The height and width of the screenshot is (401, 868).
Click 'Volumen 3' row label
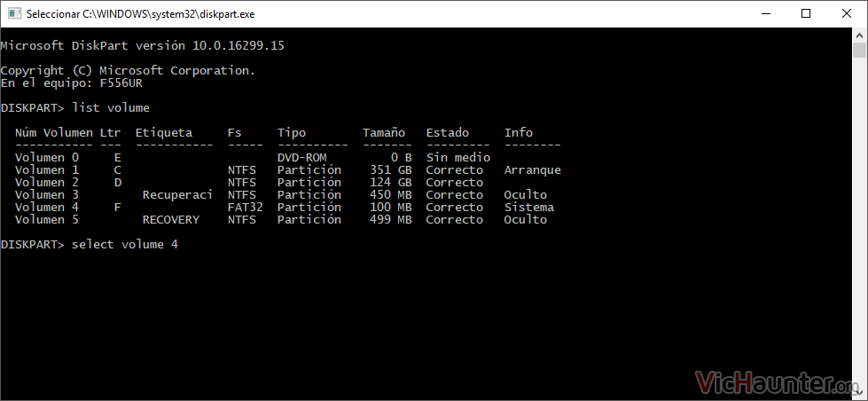tap(47, 195)
